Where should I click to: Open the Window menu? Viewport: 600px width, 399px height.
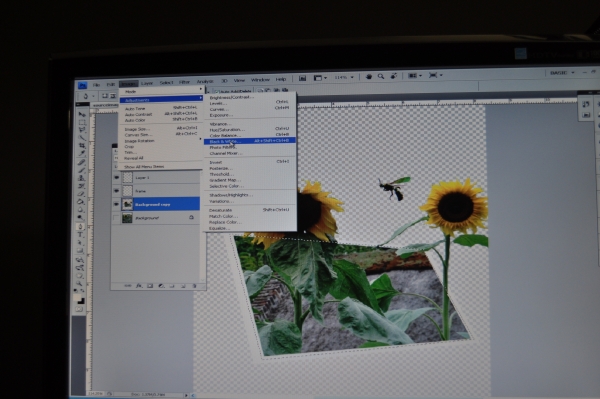click(260, 80)
